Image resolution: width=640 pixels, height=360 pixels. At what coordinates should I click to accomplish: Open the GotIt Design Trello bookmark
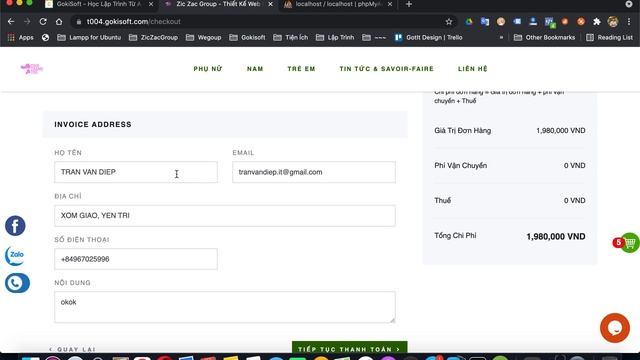click(429, 38)
